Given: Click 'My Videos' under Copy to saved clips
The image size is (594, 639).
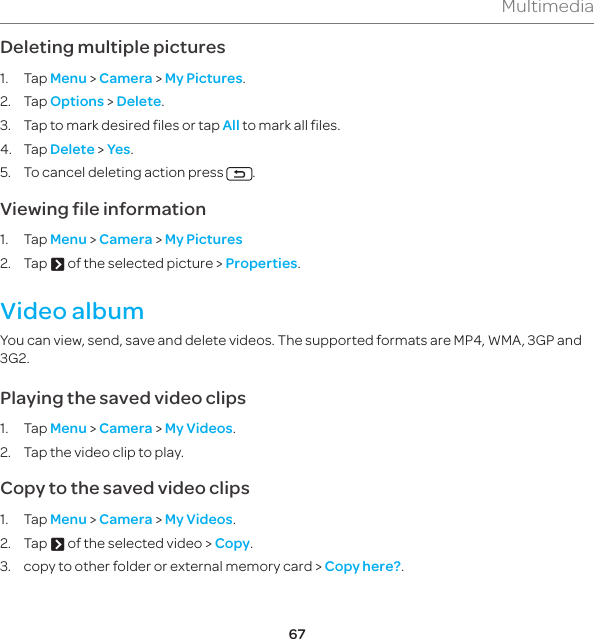Looking at the screenshot, I should click(x=199, y=520).
